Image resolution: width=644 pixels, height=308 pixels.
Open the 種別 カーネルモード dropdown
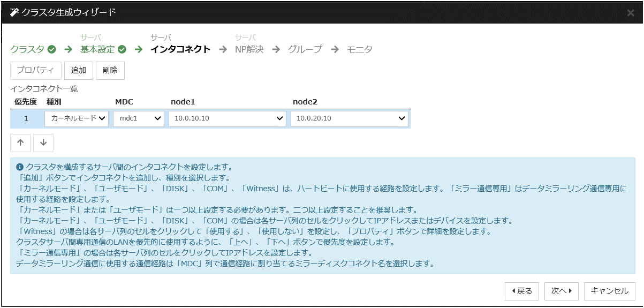(x=77, y=118)
